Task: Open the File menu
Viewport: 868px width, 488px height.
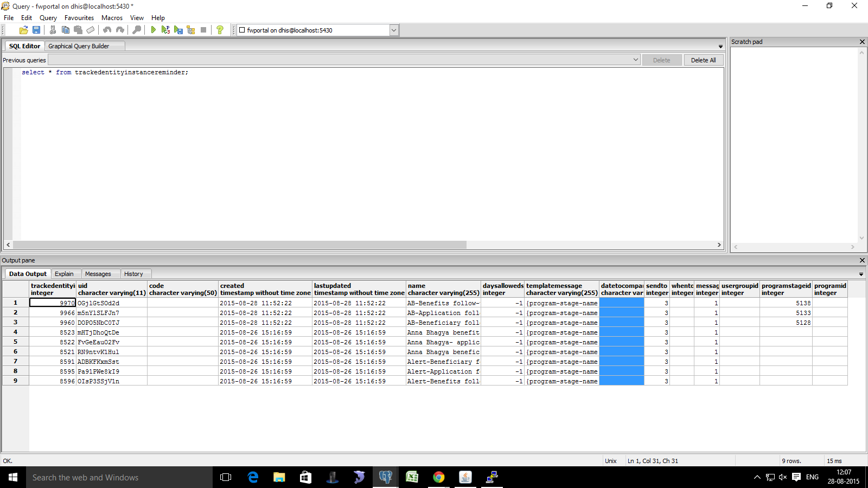Action: pyautogui.click(x=9, y=18)
